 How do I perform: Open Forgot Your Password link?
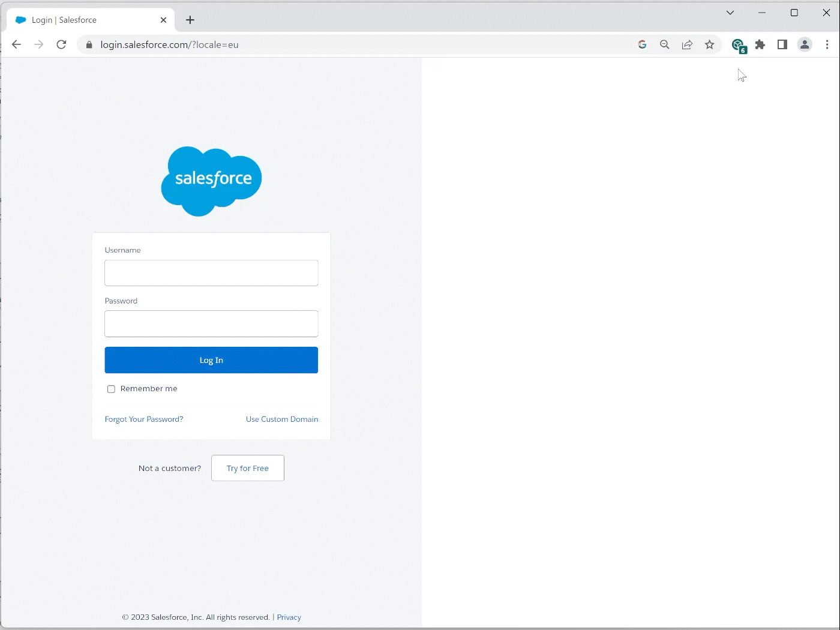[144, 419]
